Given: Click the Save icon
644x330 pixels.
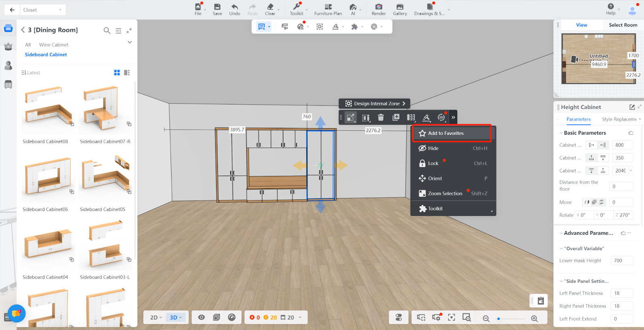Looking at the screenshot, I should [217, 7].
